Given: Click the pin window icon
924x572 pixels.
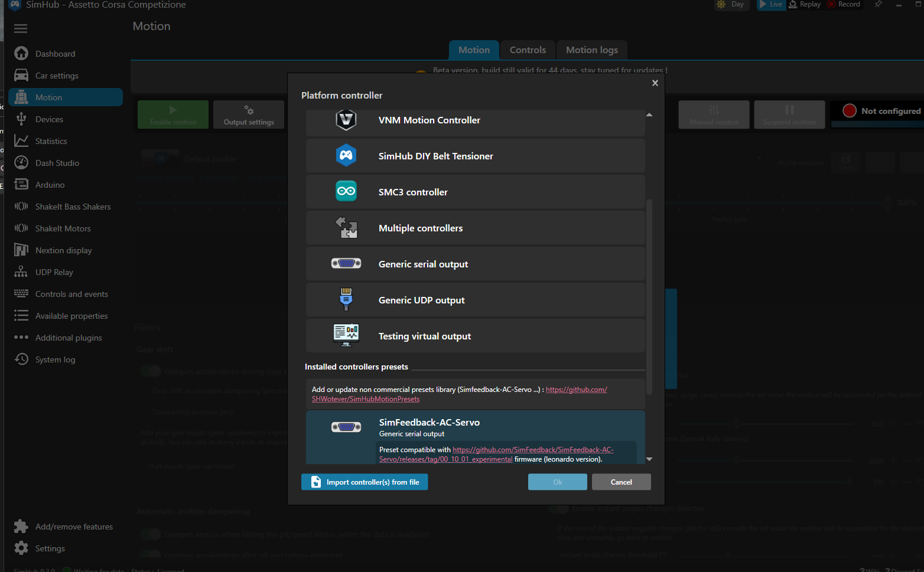Looking at the screenshot, I should click(879, 5).
